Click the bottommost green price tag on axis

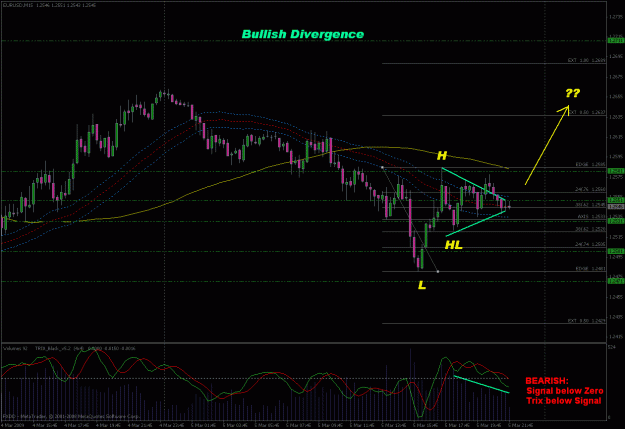[615, 281]
